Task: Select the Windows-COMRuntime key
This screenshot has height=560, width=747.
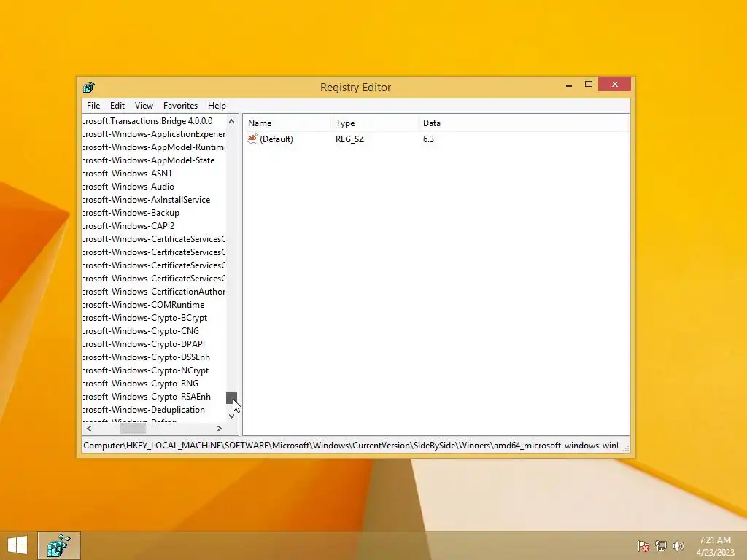Action: pyautogui.click(x=144, y=305)
